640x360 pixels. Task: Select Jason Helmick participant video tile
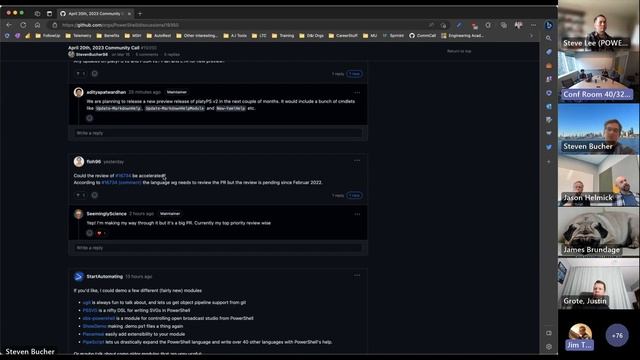[x=599, y=181]
